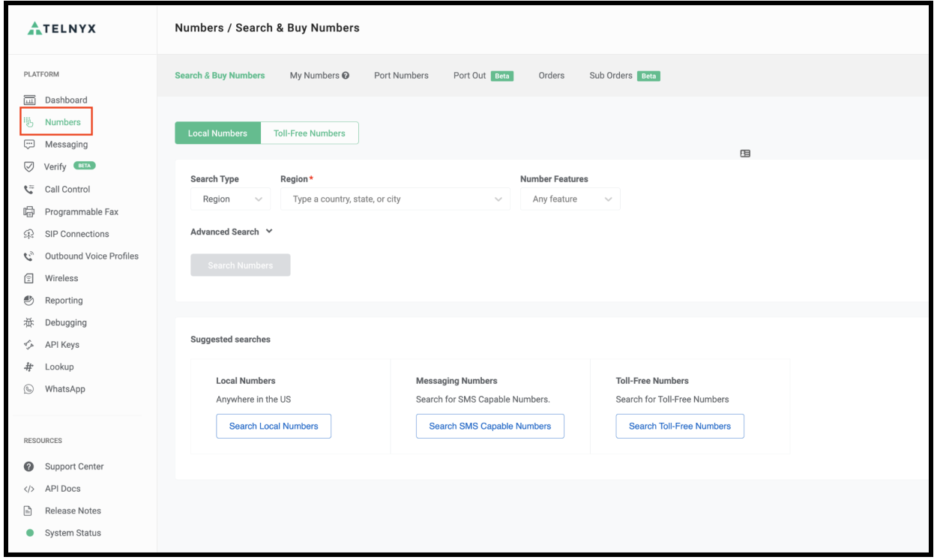Click the help icon beside My Numbers

(x=346, y=76)
